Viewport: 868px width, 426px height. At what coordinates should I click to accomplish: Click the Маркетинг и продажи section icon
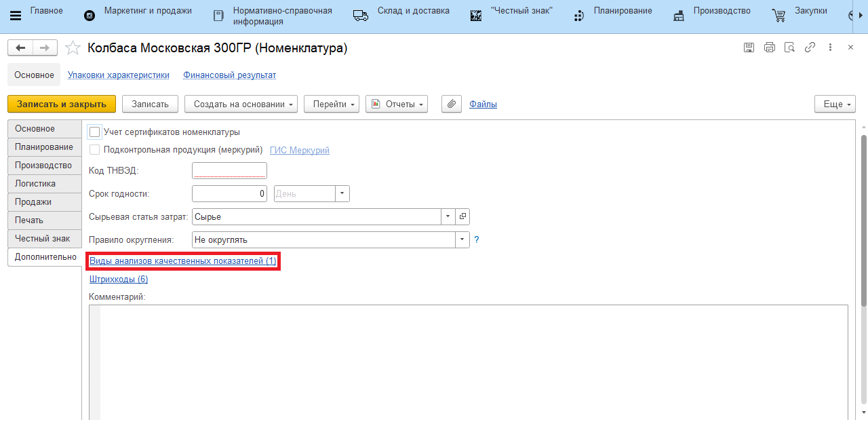(x=90, y=16)
